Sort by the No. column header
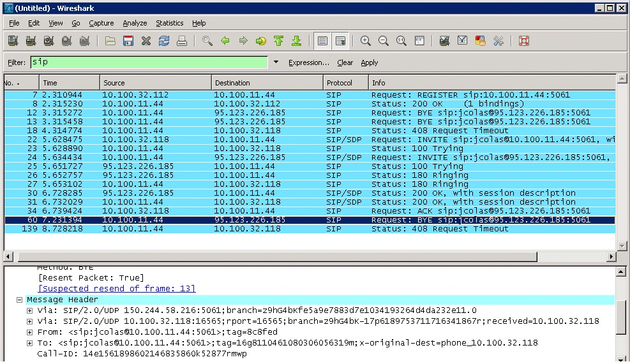630x364 pixels. [21, 83]
